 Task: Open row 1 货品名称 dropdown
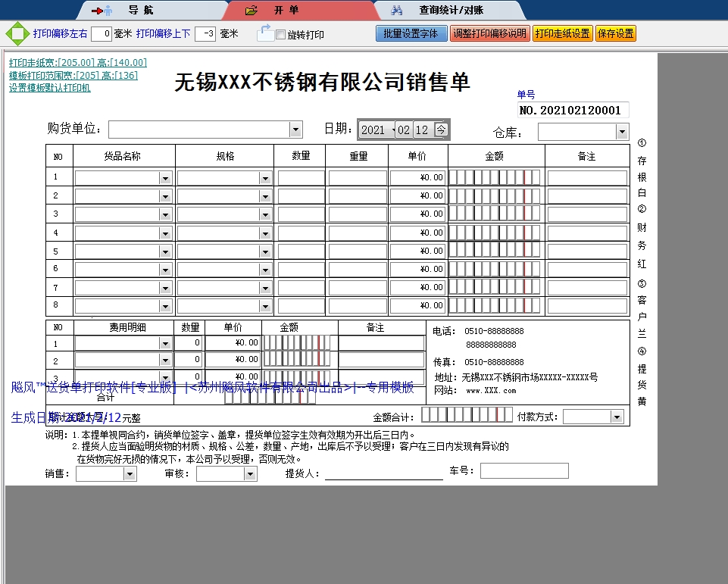[x=165, y=178]
